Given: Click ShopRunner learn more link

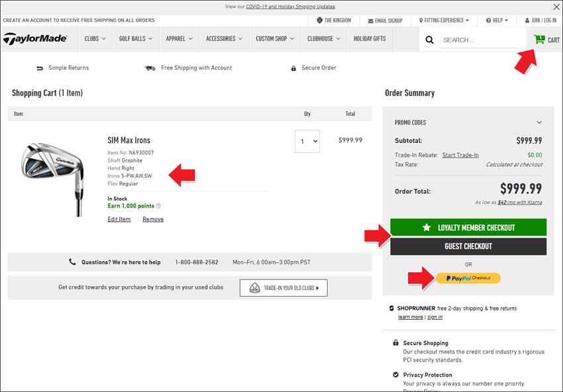Looking at the screenshot, I should click(410, 317).
